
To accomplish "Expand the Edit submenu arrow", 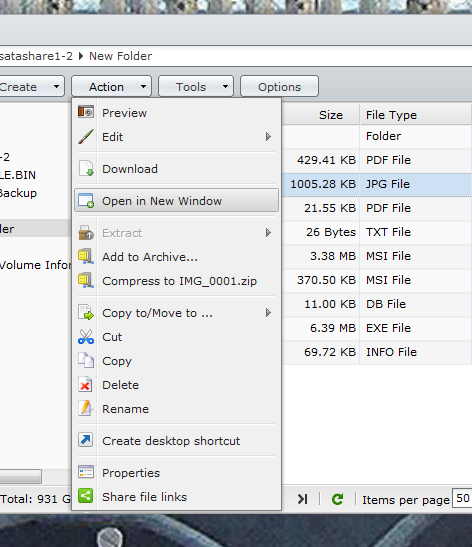I will 268,136.
